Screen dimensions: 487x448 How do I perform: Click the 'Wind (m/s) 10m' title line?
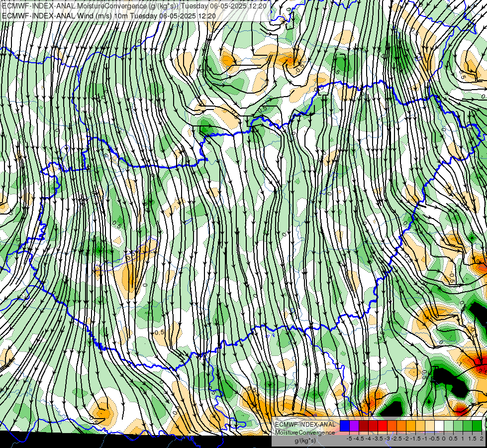[x=109, y=15]
